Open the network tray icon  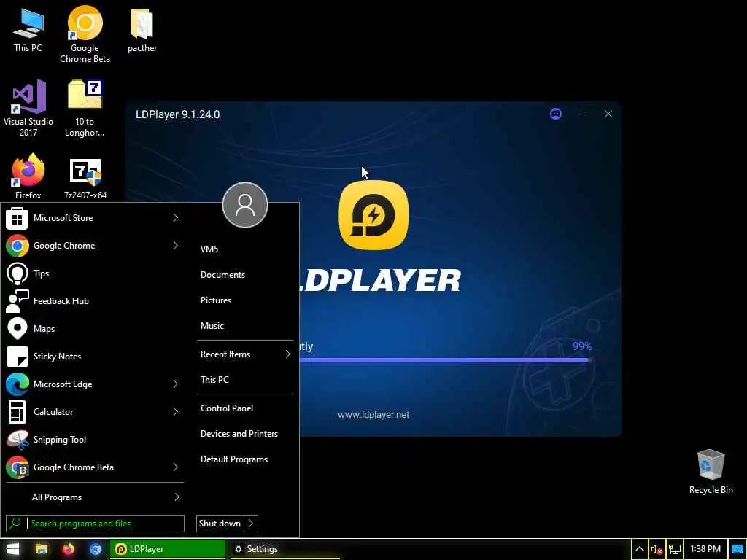(x=674, y=550)
